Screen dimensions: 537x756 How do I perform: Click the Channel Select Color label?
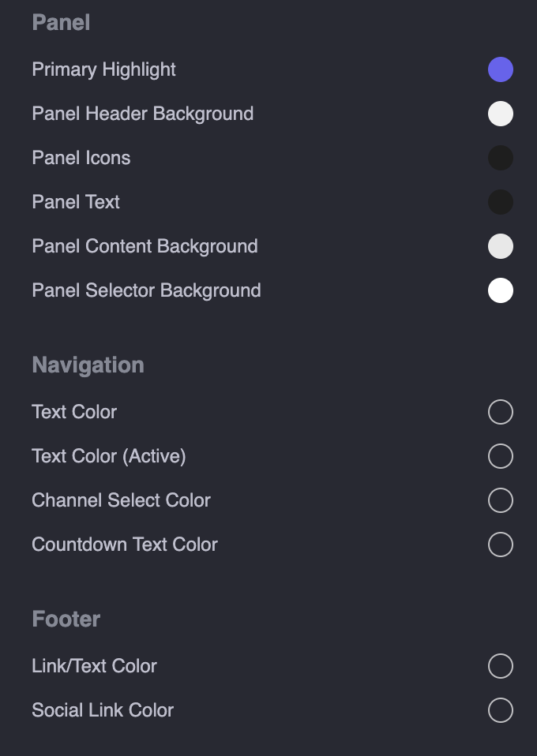tap(121, 500)
